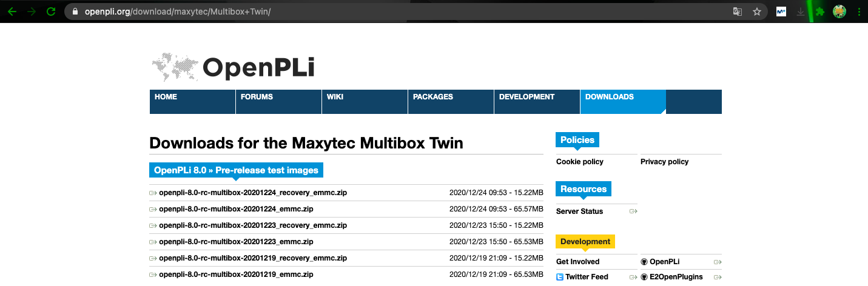Open the Google Translate page icon
The height and width of the screenshot is (286, 868).
coord(737,12)
